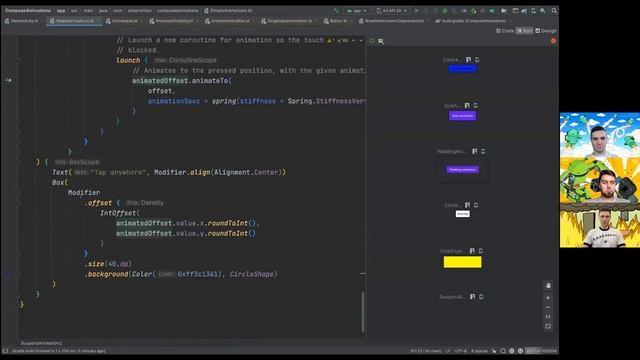
Task: Click the SuspendAnimation() breadcrumb below editor
Action: pyautogui.click(x=41, y=343)
